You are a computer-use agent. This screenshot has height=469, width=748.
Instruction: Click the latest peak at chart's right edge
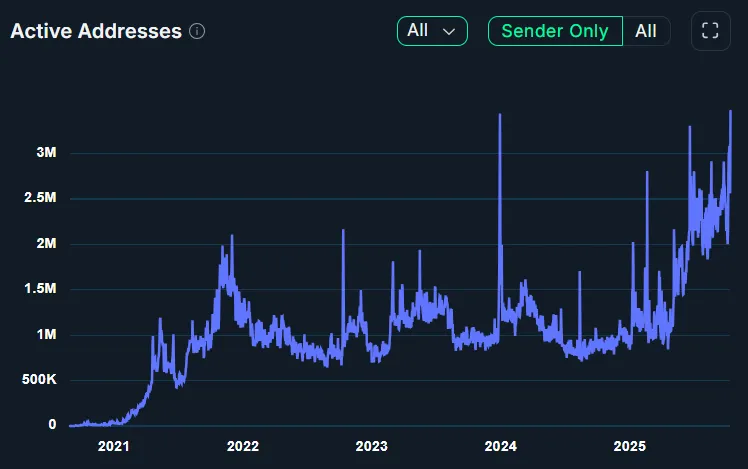coord(731,113)
